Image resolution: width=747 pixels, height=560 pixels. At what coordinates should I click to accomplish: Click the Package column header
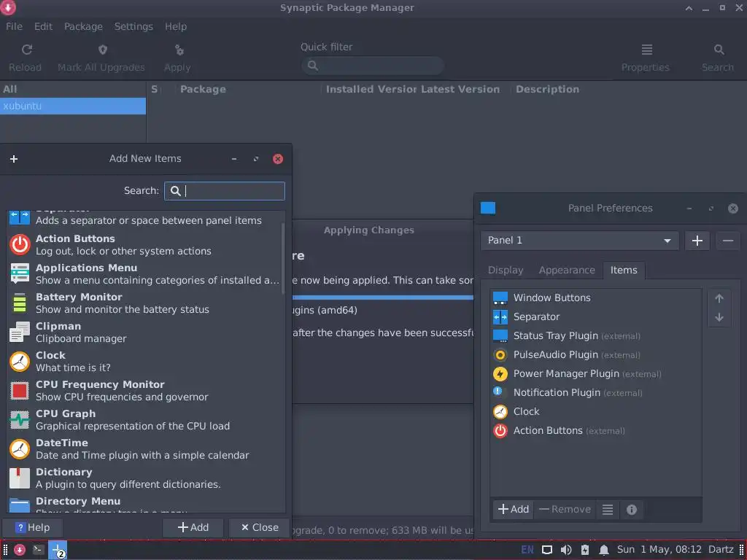[x=203, y=89]
